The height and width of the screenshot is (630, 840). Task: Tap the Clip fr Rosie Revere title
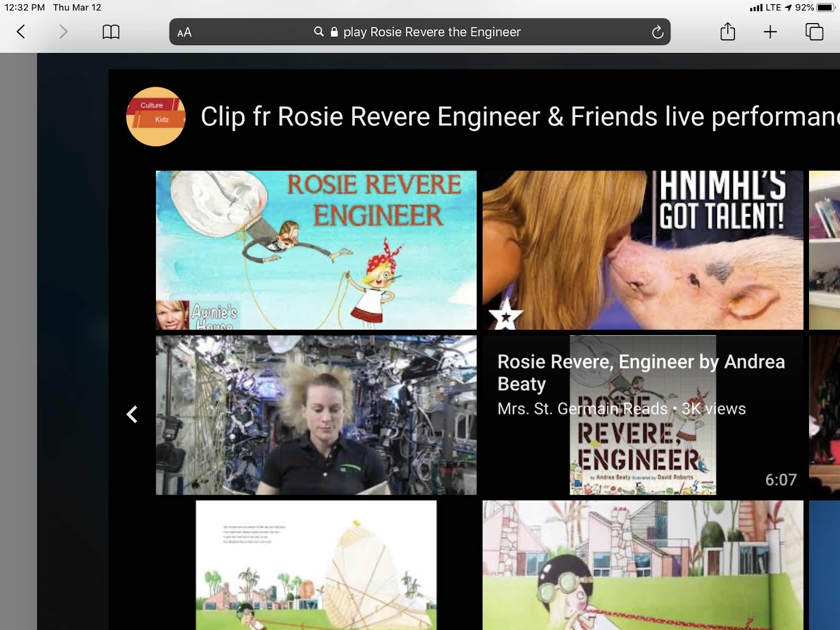520,117
